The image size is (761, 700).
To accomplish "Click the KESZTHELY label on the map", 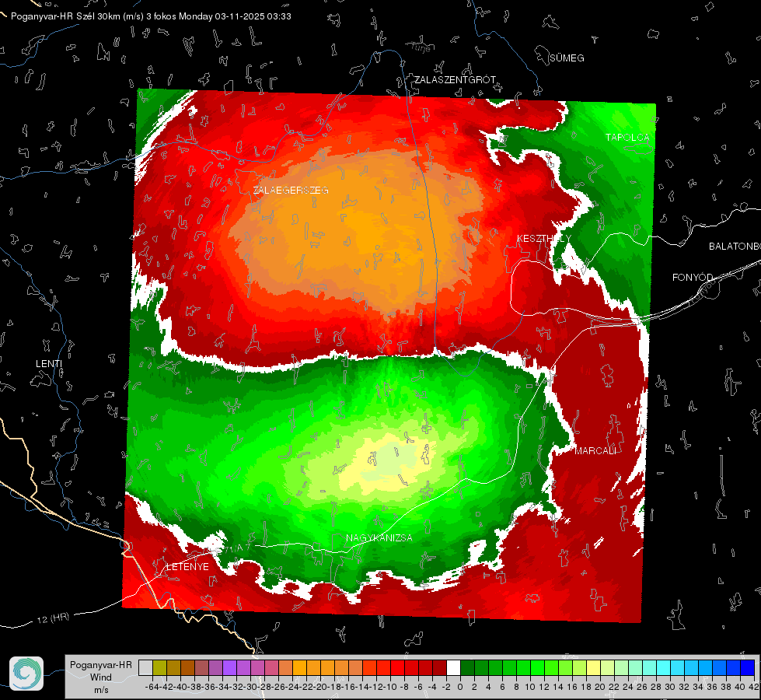I will coord(543,238).
